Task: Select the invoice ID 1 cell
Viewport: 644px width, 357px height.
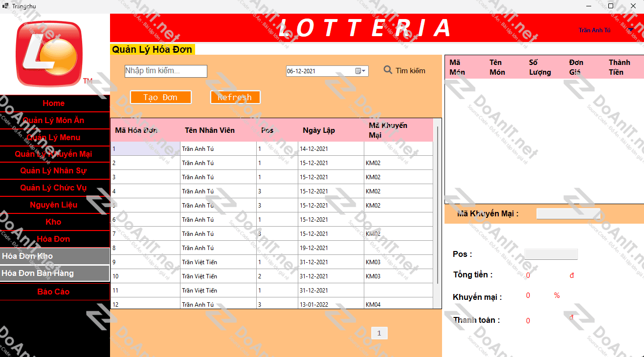Action: point(146,149)
